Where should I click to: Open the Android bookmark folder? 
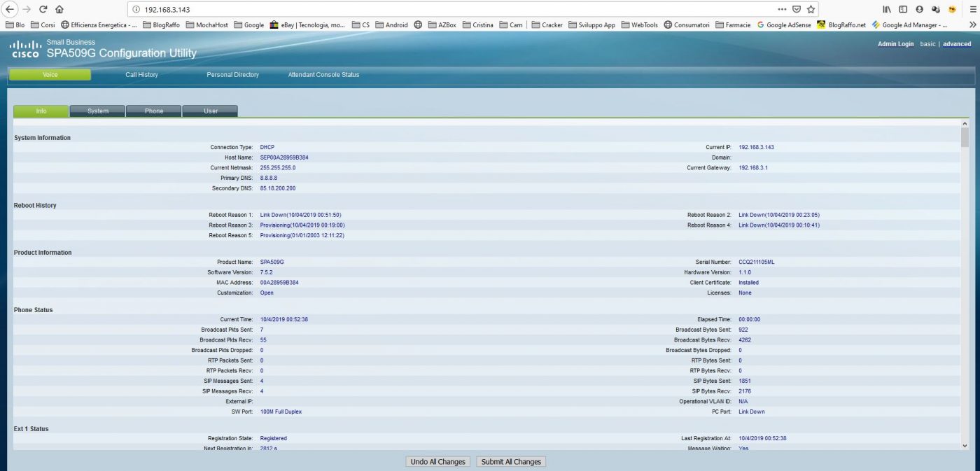click(391, 25)
